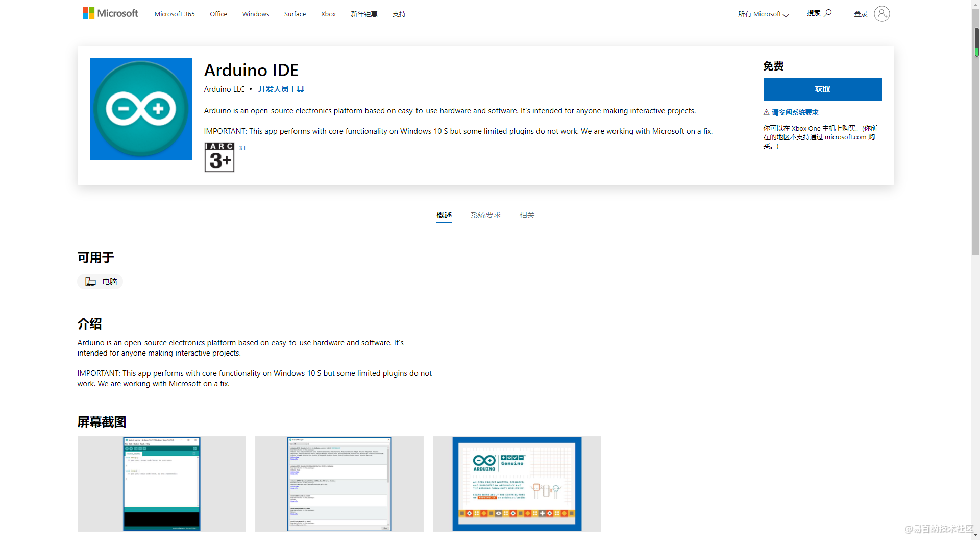Switch to the 系统要求 tab
This screenshot has width=980, height=540.
(x=485, y=215)
